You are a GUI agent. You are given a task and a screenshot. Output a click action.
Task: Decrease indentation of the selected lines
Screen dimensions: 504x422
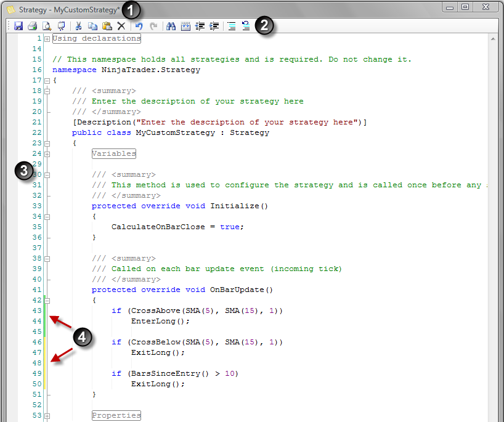200,26
